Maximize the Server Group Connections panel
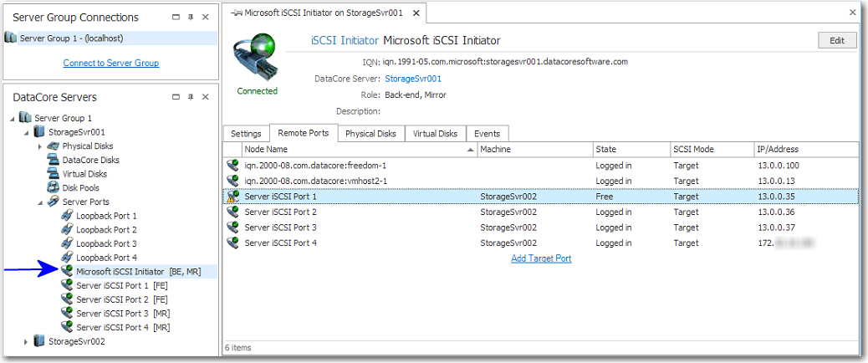The image size is (868, 363). (176, 18)
